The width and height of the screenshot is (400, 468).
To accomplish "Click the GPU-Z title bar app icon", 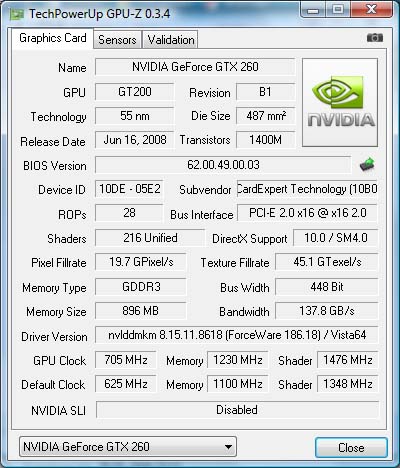I will (17, 14).
